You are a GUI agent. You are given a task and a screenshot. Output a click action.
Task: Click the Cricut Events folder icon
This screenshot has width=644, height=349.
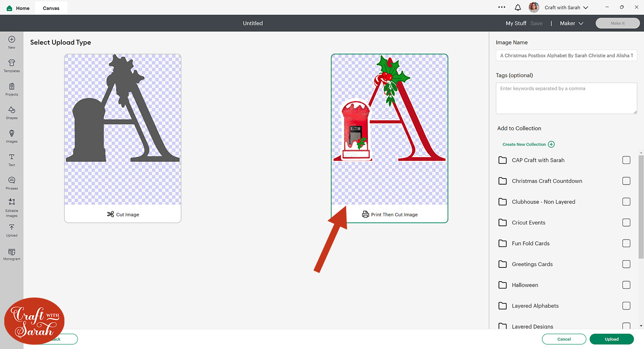502,222
